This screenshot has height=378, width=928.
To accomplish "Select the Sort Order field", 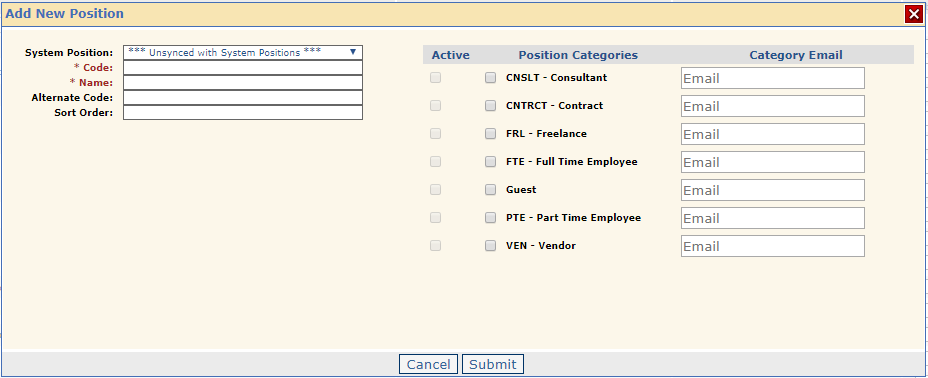I will [243, 112].
